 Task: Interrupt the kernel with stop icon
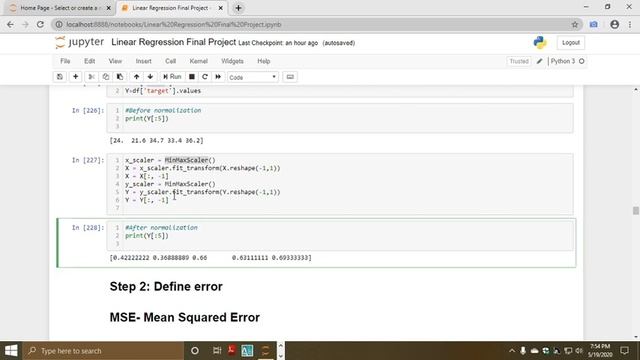[x=191, y=77]
